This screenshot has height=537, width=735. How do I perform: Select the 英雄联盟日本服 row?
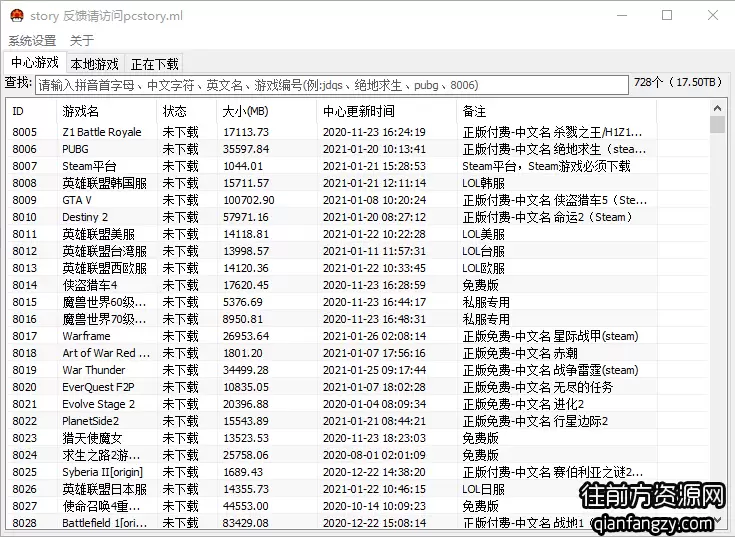(x=358, y=489)
